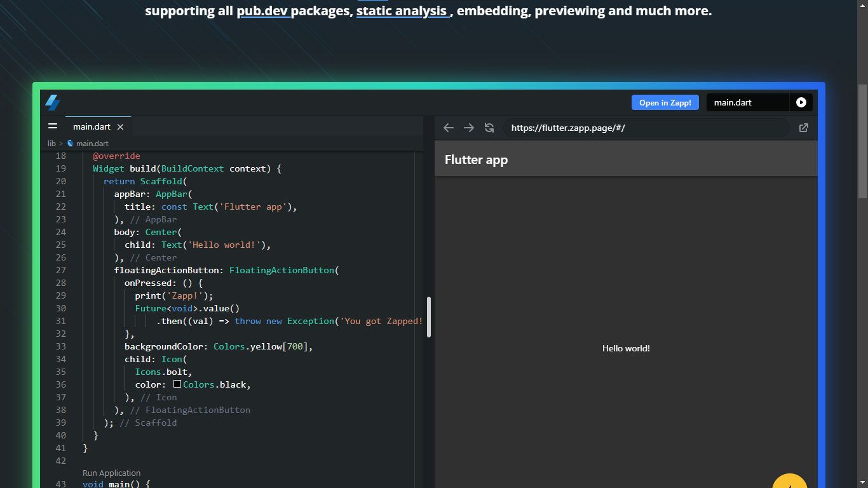868x488 pixels.
Task: Click the Zapp lightning logo in the header
Action: tap(53, 102)
